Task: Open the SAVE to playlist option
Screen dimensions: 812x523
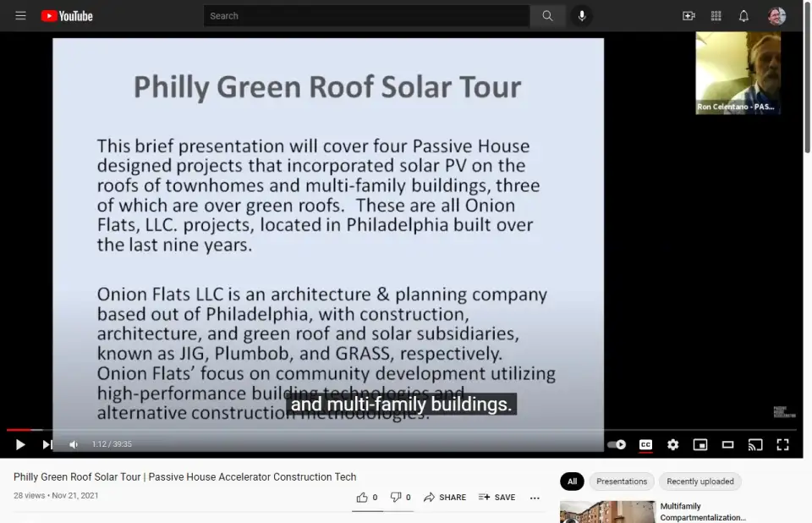Action: 497,498
